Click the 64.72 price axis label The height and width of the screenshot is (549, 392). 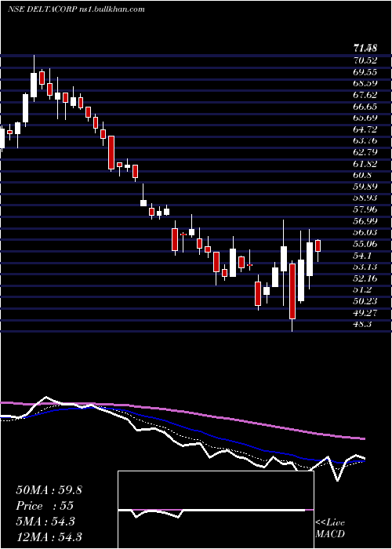(365, 129)
